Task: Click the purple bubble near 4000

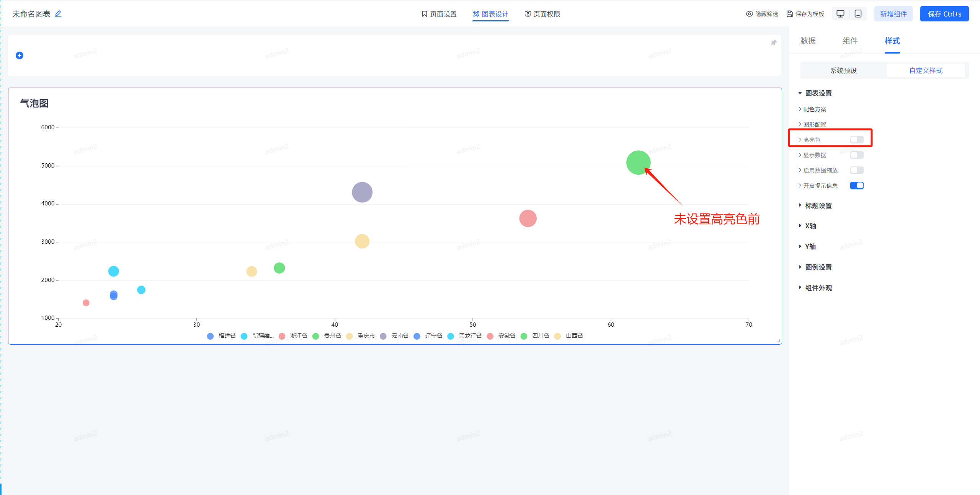Action: (362, 192)
